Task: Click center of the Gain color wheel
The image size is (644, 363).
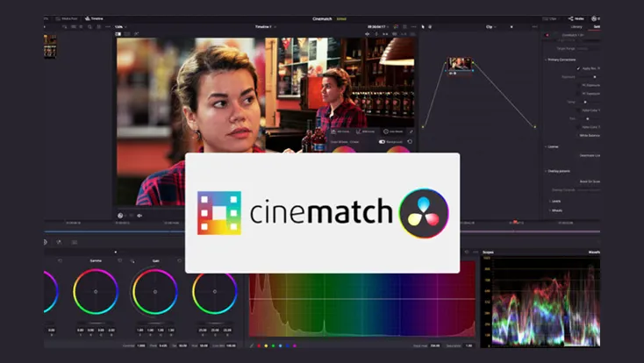Action: pyautogui.click(x=154, y=292)
